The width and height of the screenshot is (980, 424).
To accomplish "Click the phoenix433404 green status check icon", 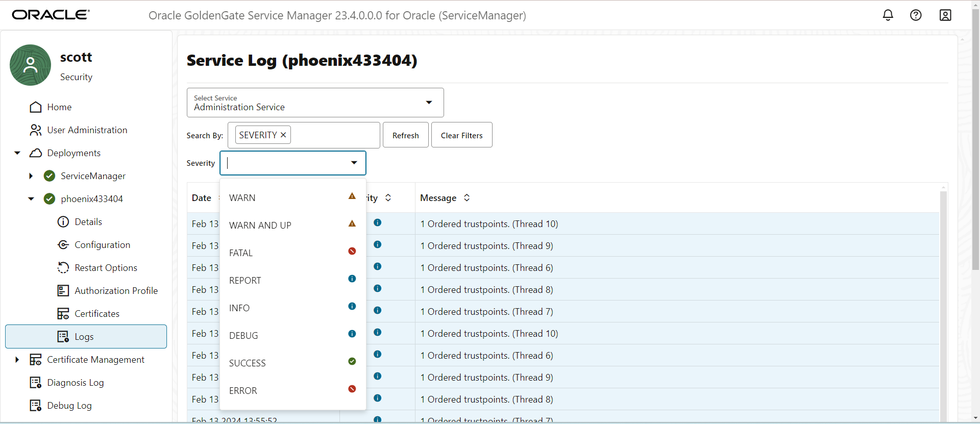I will coord(50,199).
